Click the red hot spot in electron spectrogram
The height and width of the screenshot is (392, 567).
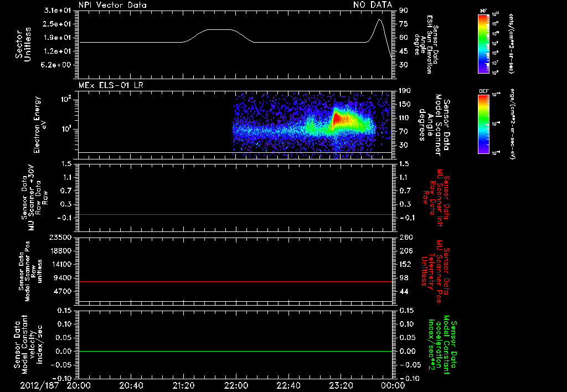pyautogui.click(x=336, y=118)
